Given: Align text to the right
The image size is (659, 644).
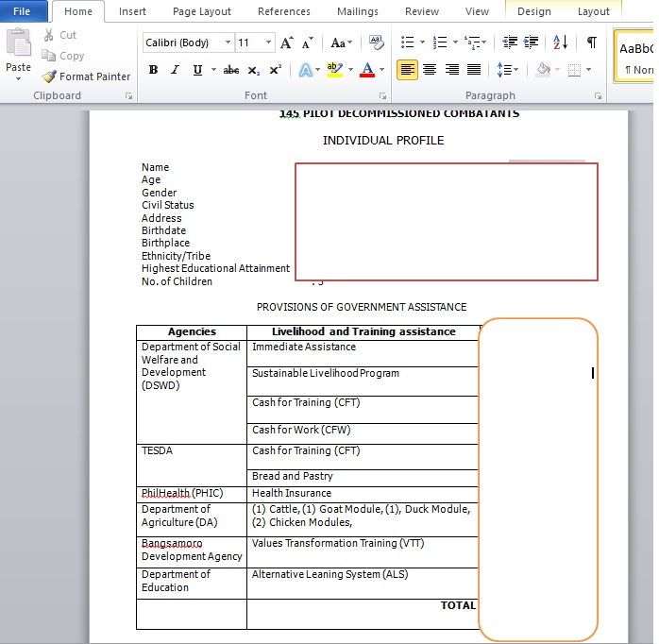Looking at the screenshot, I should [452, 69].
